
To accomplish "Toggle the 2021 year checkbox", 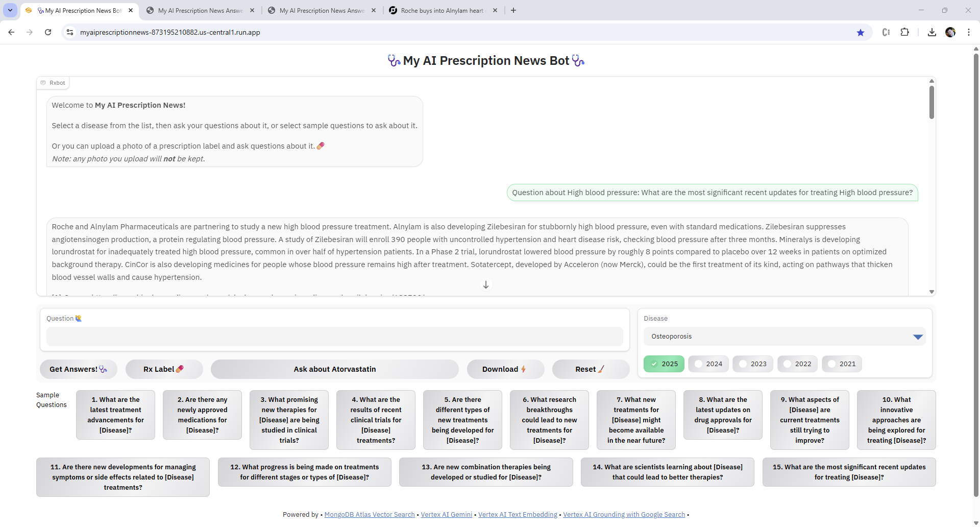I will coord(842,364).
